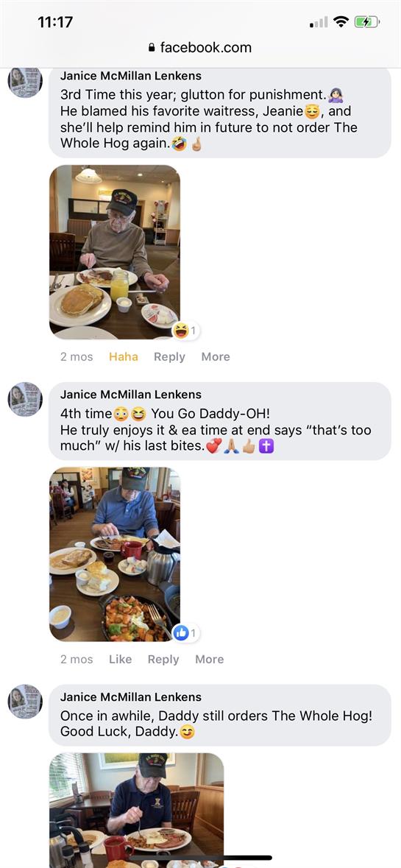Tap the battery charging icon in status bar
401x868 pixels.
(x=368, y=22)
